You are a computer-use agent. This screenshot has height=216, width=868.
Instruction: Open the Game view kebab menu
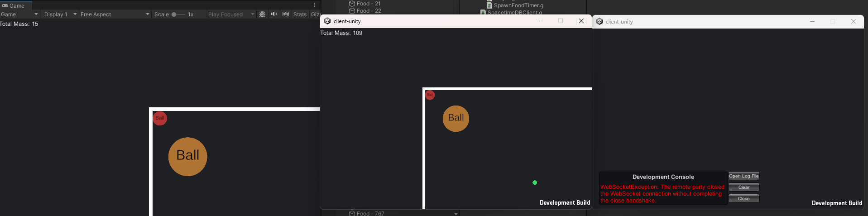click(315, 5)
